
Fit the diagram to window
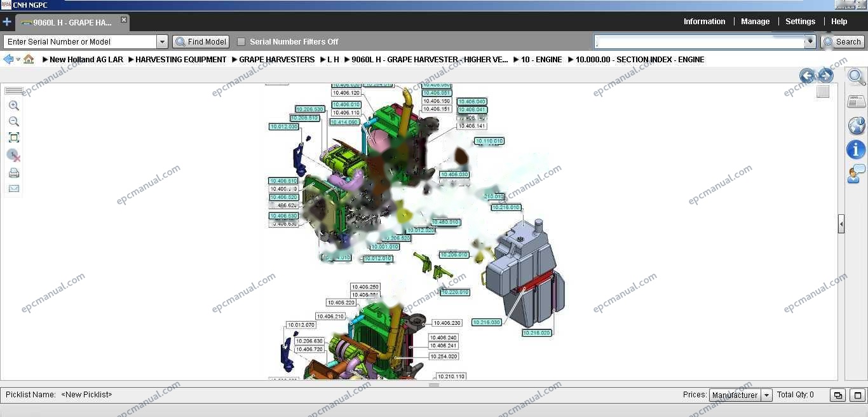coord(13,137)
